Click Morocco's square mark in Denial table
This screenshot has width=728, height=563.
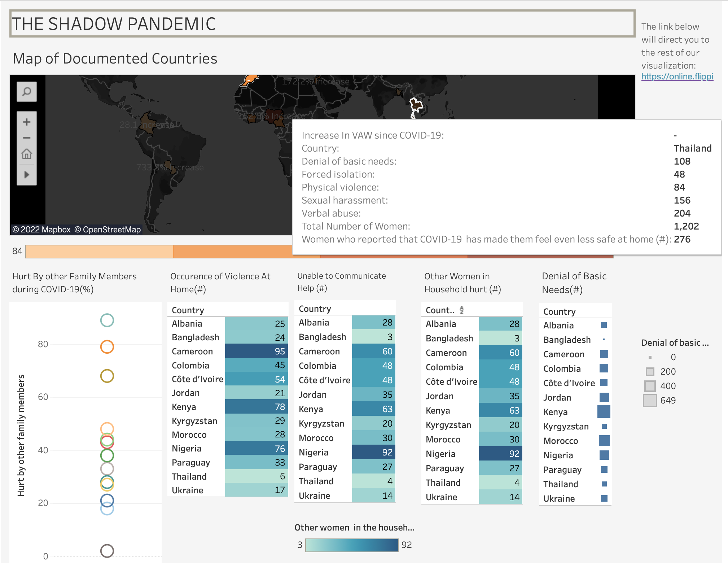tap(604, 441)
